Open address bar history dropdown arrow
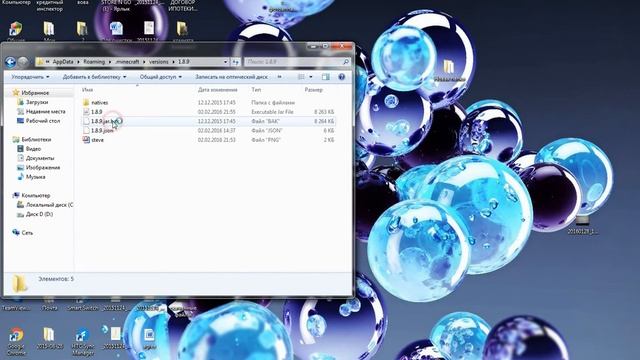 [225, 62]
